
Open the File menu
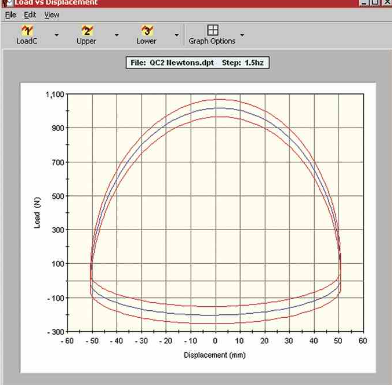click(10, 15)
